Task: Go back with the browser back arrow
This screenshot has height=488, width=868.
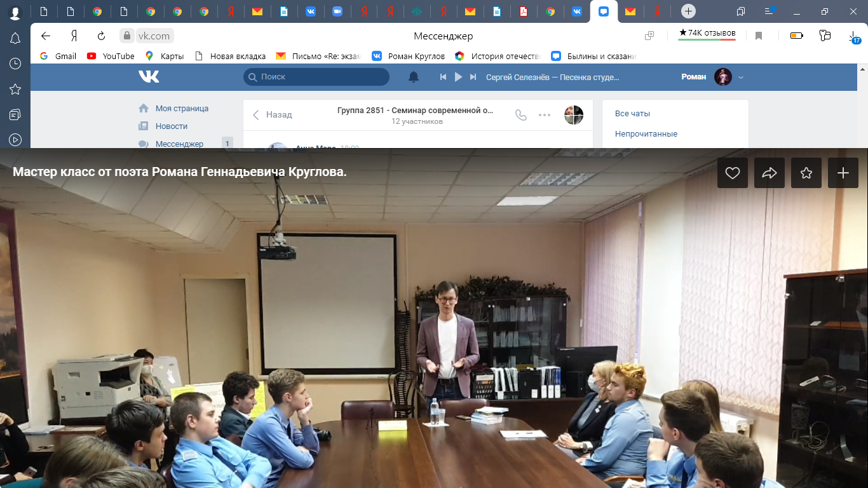Action: pos(45,36)
